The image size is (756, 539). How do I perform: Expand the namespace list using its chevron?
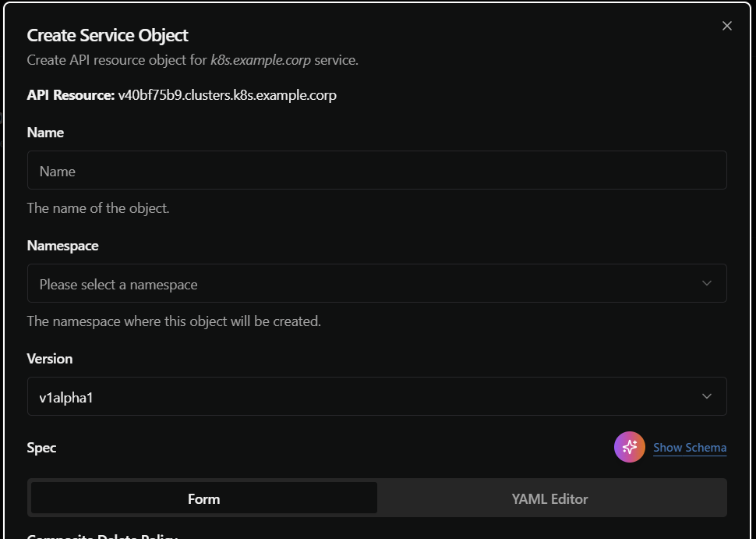click(x=708, y=283)
